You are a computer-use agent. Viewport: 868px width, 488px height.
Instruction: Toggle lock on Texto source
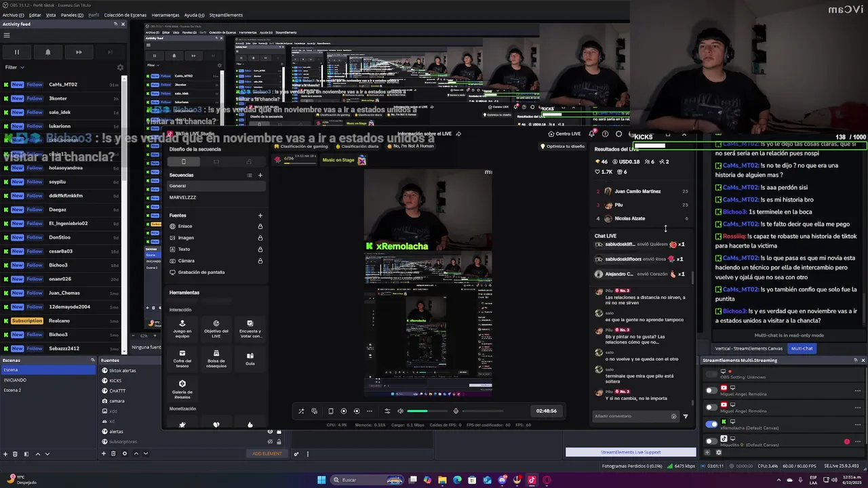260,249
